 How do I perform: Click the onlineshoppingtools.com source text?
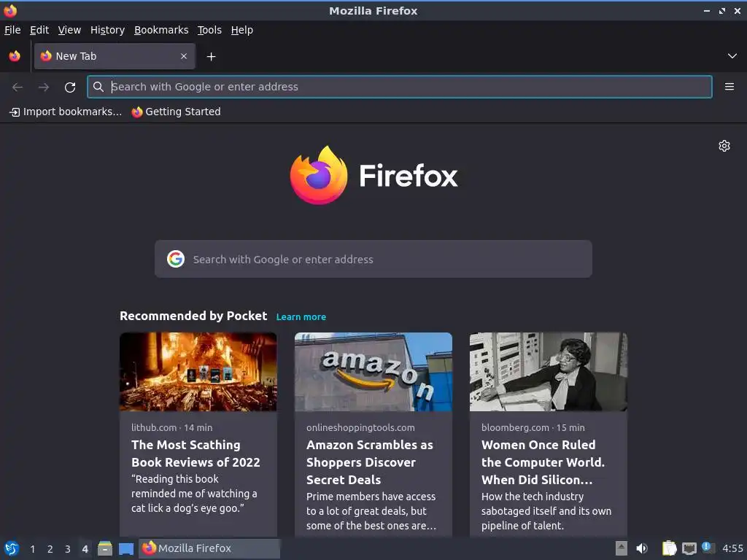(x=360, y=427)
